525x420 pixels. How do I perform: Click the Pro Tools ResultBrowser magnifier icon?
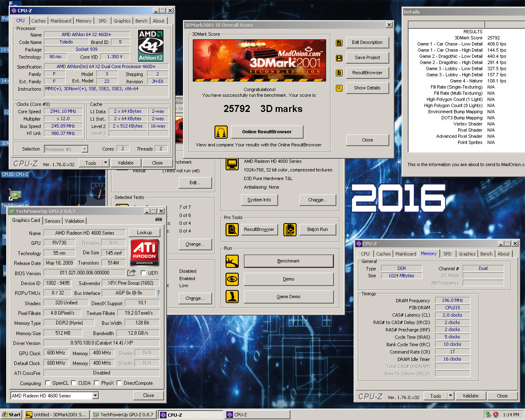point(232,229)
